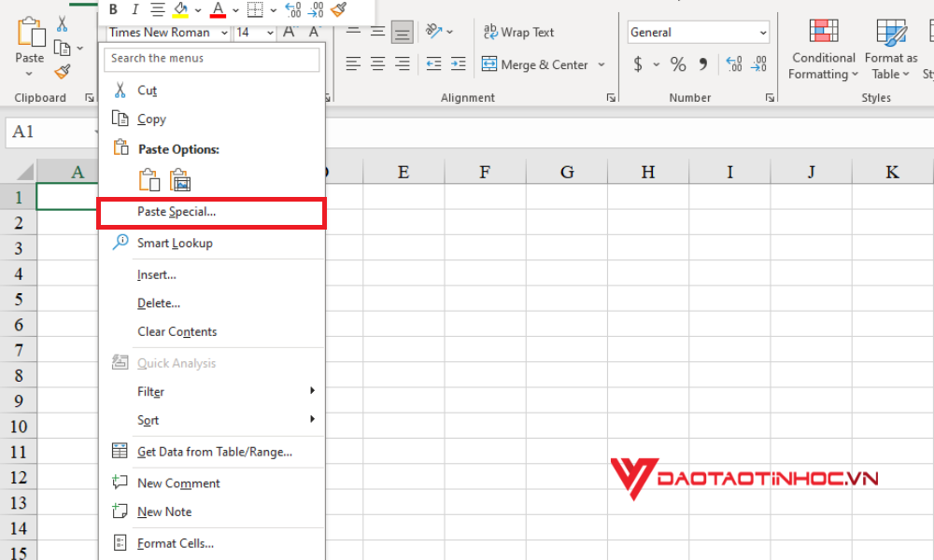Select the Format Painter icon
Viewport: 934px width, 560px height.
(63, 72)
